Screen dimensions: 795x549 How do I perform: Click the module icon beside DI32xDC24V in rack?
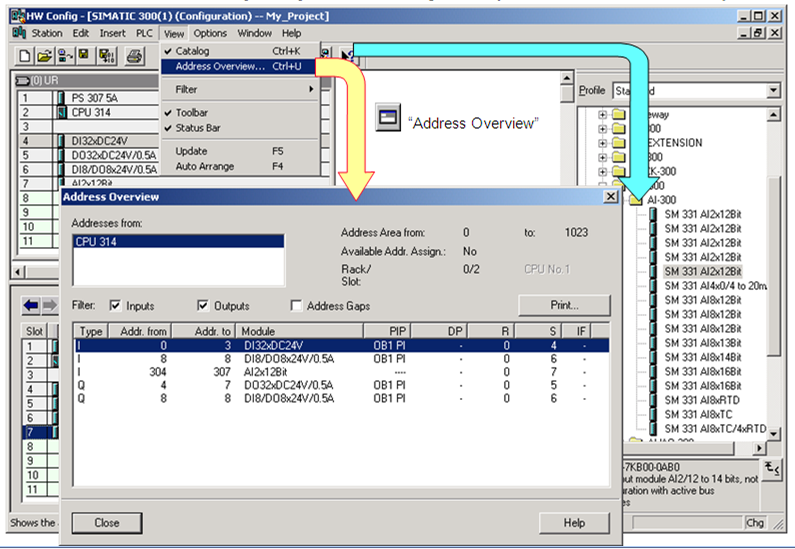click(61, 140)
